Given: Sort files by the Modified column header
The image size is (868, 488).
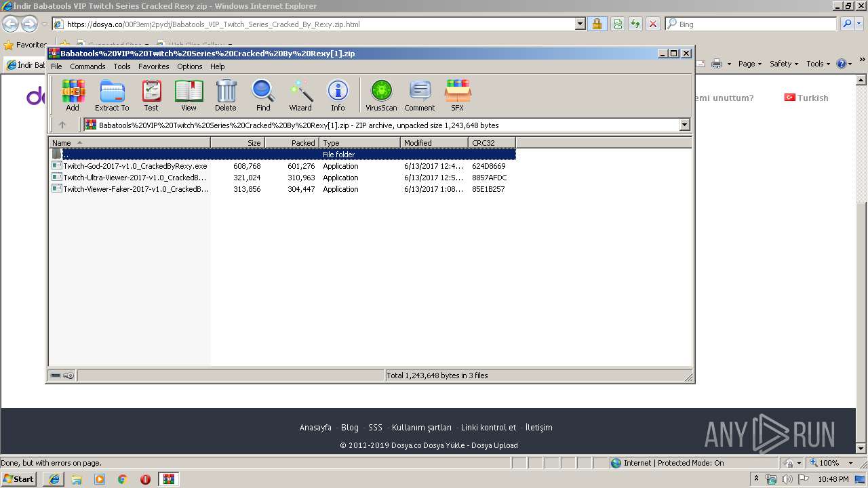Looking at the screenshot, I should point(434,142).
